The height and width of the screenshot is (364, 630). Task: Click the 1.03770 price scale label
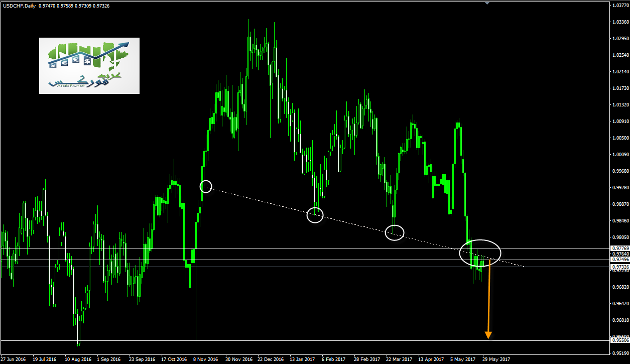tap(621, 6)
